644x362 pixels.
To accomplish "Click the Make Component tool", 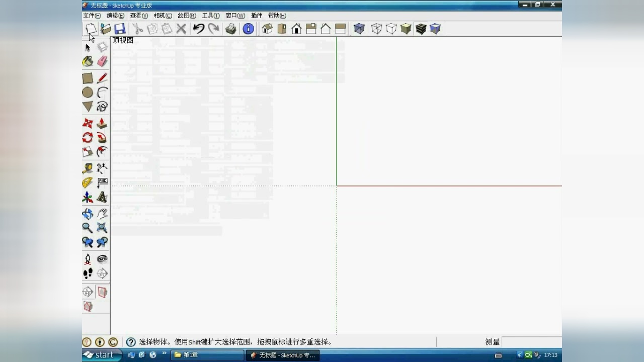I will [x=102, y=47].
